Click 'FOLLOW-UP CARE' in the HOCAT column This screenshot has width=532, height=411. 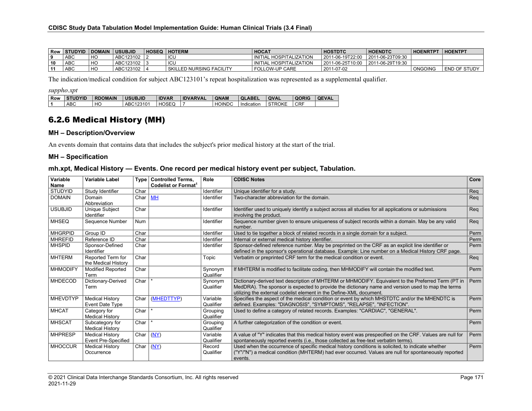[275, 69]
